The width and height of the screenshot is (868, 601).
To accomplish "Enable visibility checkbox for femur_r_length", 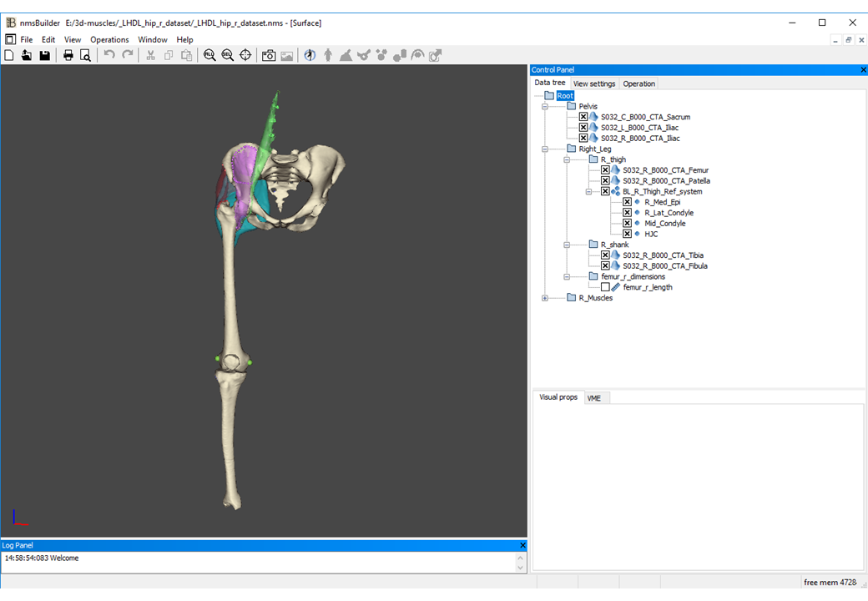I will (x=605, y=287).
